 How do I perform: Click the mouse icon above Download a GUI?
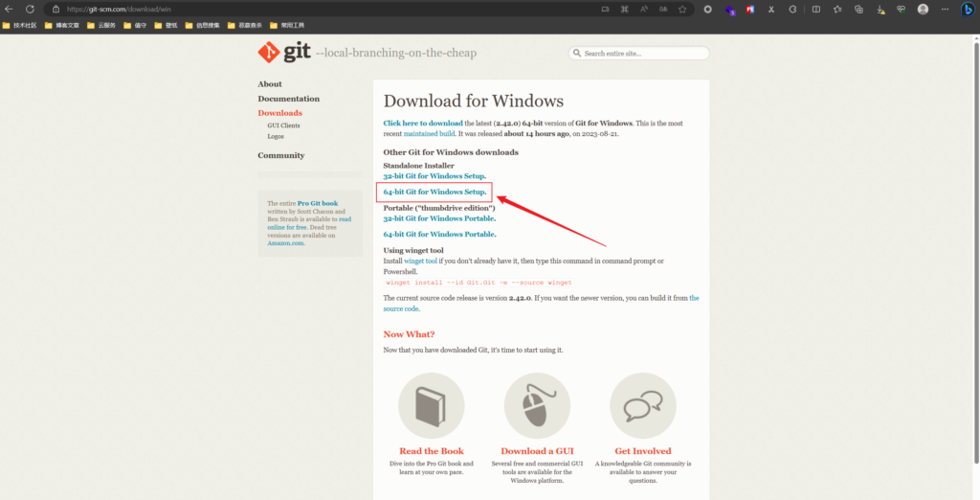point(537,405)
